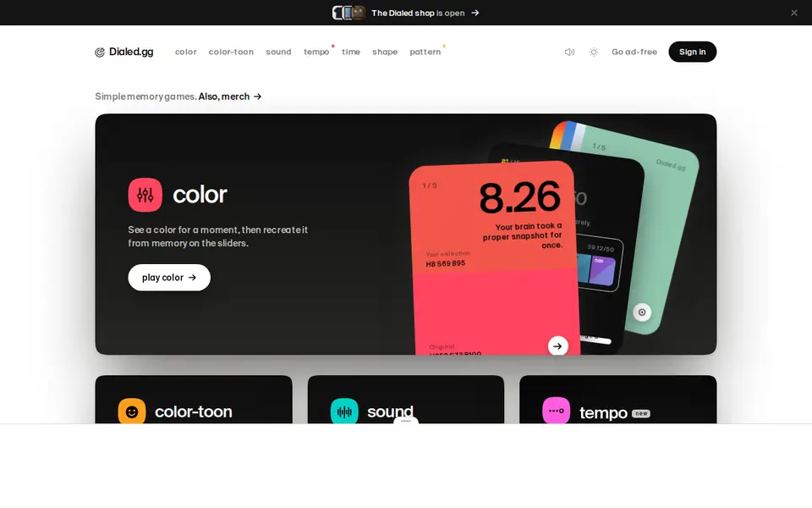
Task: Mute site sound with speaker icon
Action: pos(569,52)
